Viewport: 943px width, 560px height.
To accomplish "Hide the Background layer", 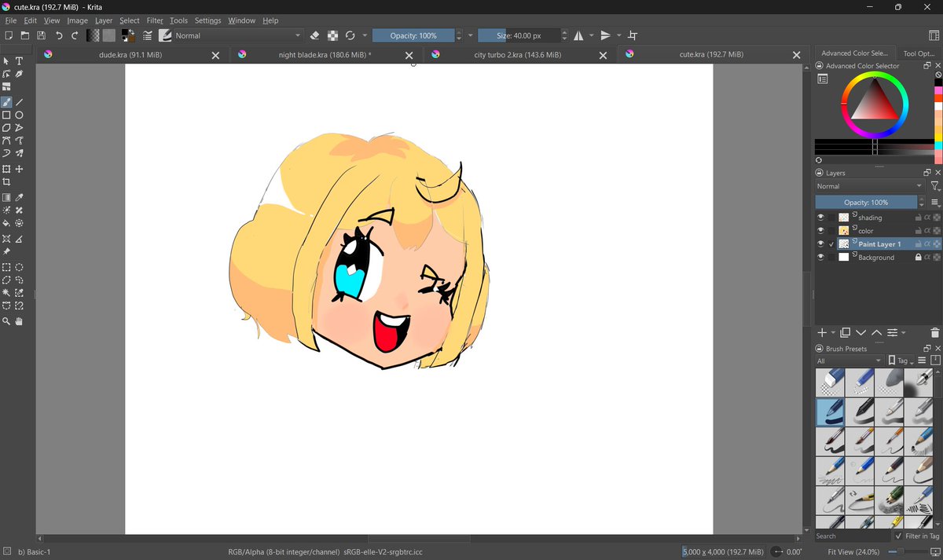I will tap(820, 258).
